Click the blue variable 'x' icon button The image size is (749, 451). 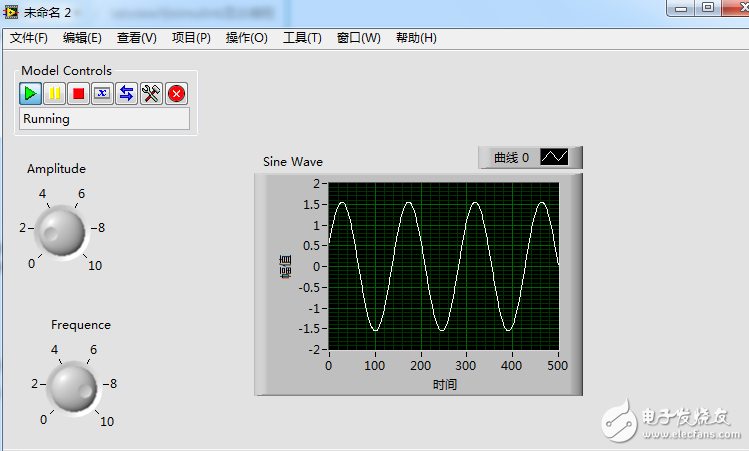click(102, 93)
